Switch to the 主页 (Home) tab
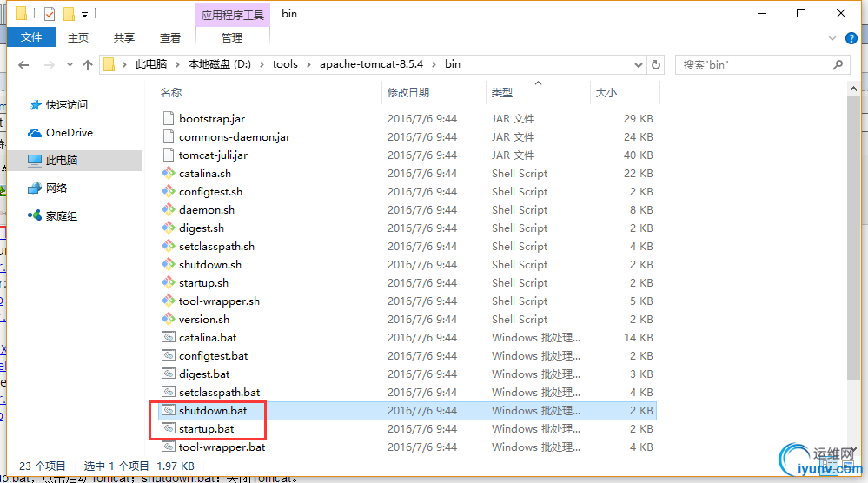The width and height of the screenshot is (868, 483). coord(78,37)
